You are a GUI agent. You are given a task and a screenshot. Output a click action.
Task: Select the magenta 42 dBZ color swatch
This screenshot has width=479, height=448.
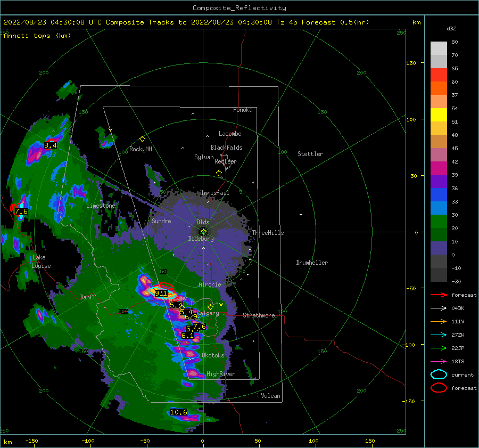[439, 168]
